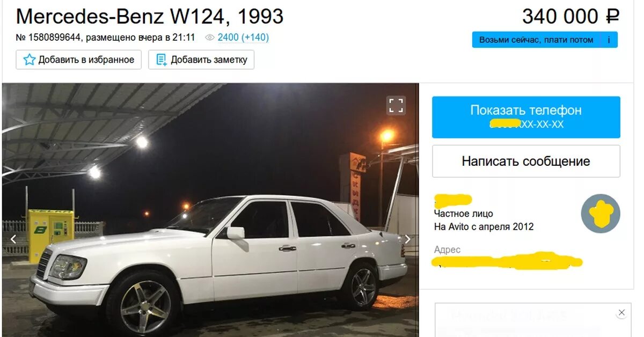
Task: Show phone number with Показать телефон
Action: pyautogui.click(x=526, y=117)
